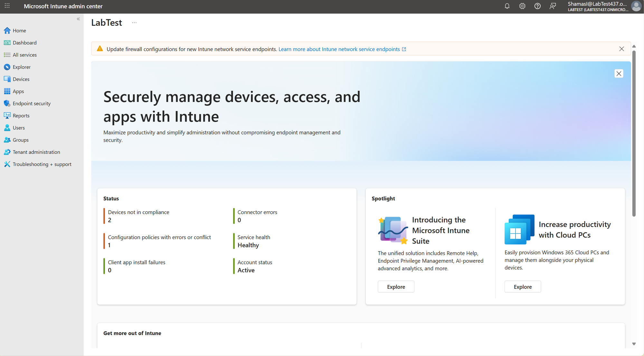The width and height of the screenshot is (644, 356).
Task: Click the Troubleshooting + support tools icon
Action: pyautogui.click(x=7, y=164)
